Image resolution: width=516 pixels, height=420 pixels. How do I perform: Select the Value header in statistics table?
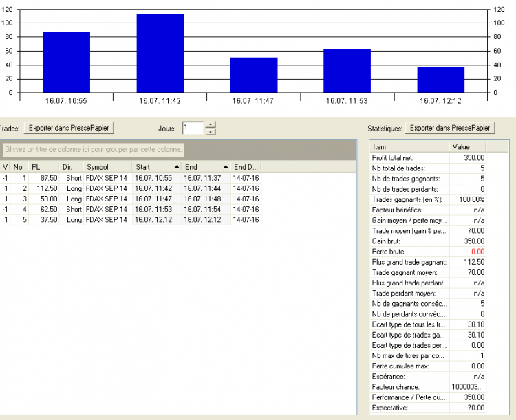467,146
